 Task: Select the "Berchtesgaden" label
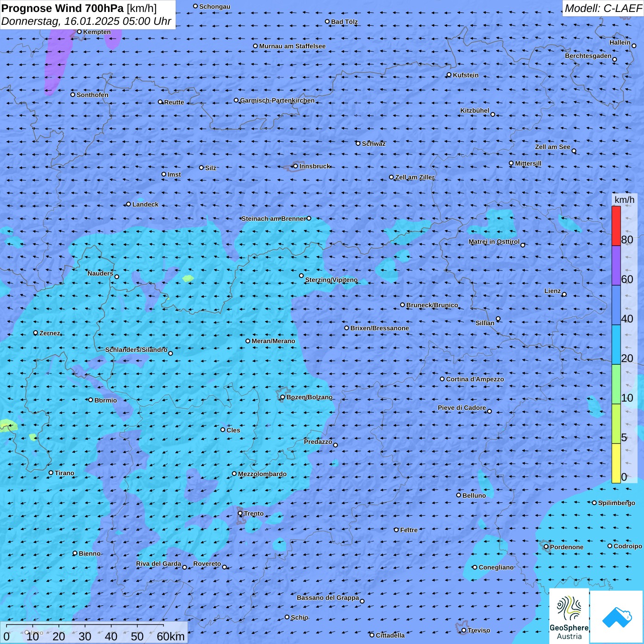click(x=588, y=56)
